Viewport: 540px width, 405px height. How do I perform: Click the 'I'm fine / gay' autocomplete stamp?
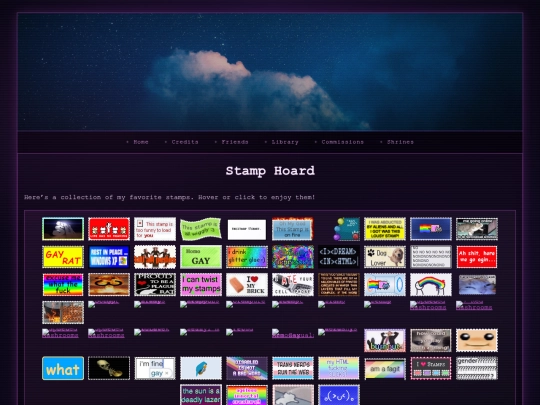(155, 368)
